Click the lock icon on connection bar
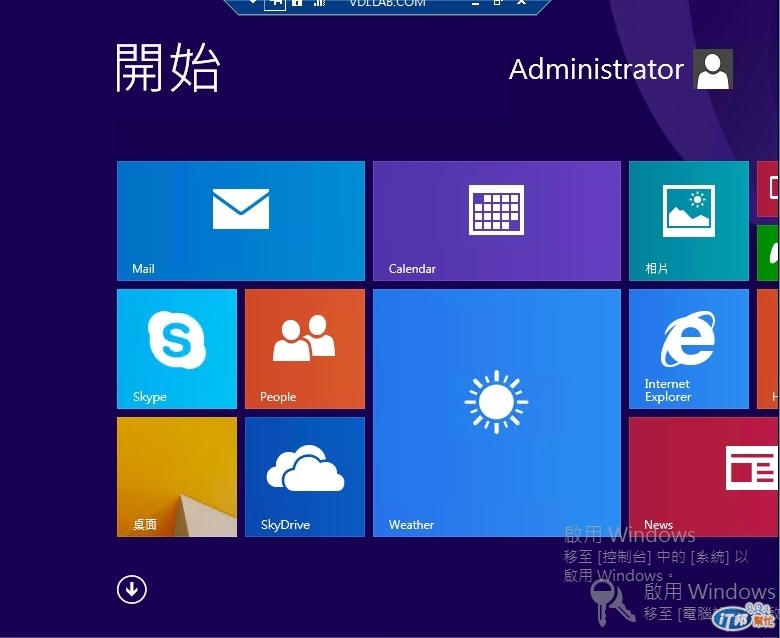The height and width of the screenshot is (638, 780). (297, 3)
